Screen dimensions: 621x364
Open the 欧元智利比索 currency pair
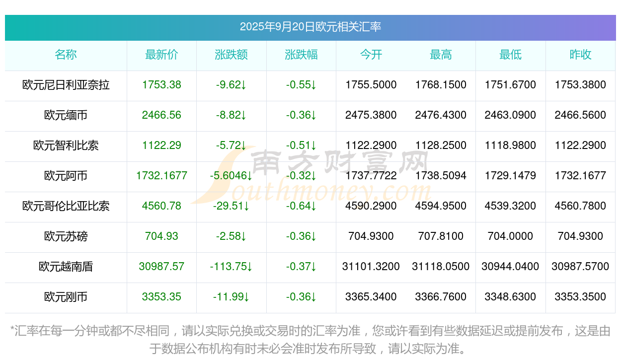[x=66, y=146]
